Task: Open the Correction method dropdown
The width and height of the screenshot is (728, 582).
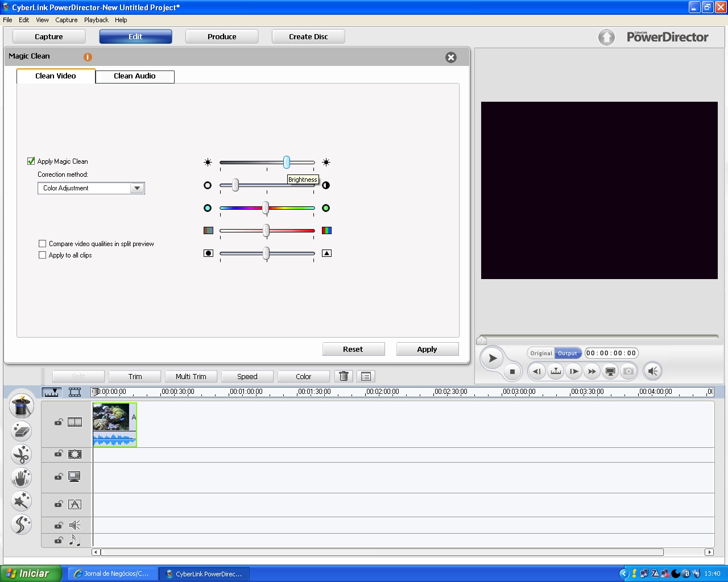Action: click(91, 188)
